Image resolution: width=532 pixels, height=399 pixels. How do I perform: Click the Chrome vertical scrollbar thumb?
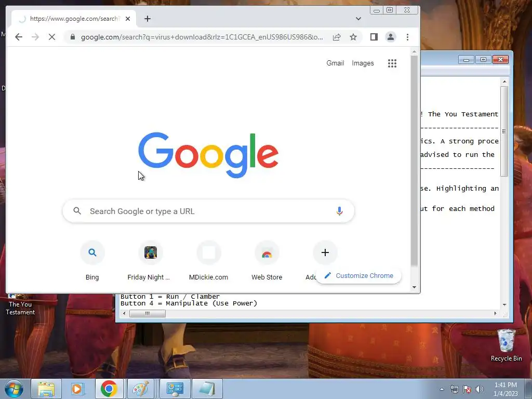[414, 161]
